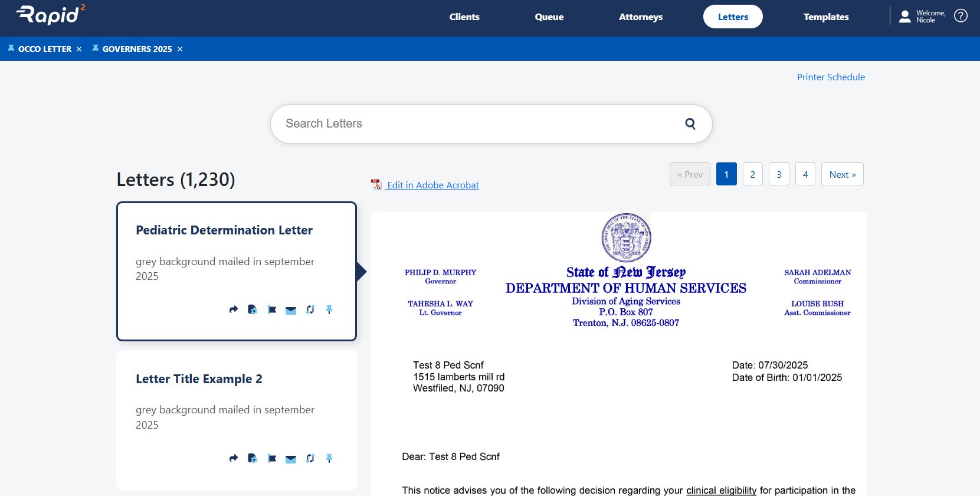Click Edit in Adobe Acrobat link
Screen dimensions: 980x496
coord(432,185)
